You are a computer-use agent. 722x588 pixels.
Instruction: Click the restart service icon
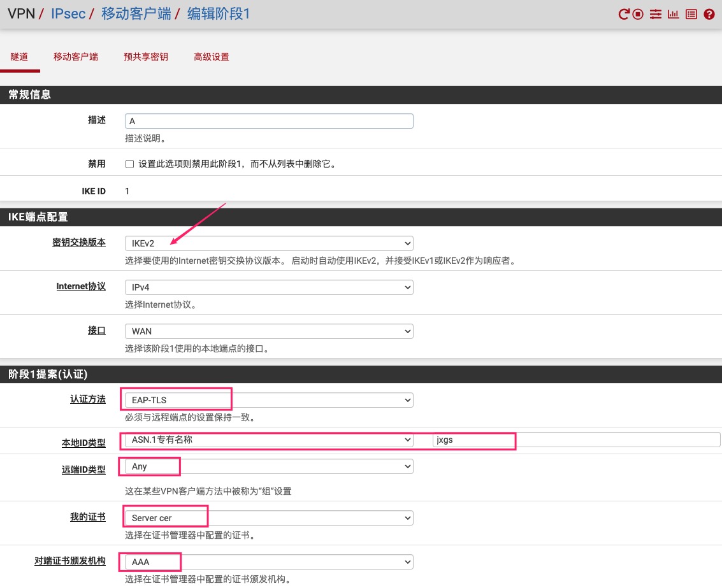click(624, 15)
